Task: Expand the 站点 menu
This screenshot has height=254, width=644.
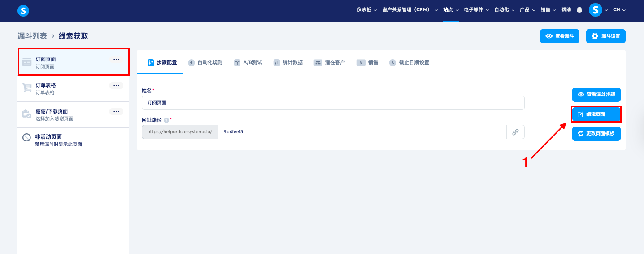Action: [x=451, y=10]
